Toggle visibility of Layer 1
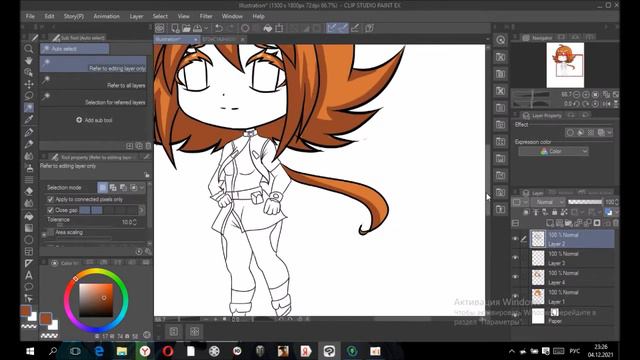 tap(515, 296)
